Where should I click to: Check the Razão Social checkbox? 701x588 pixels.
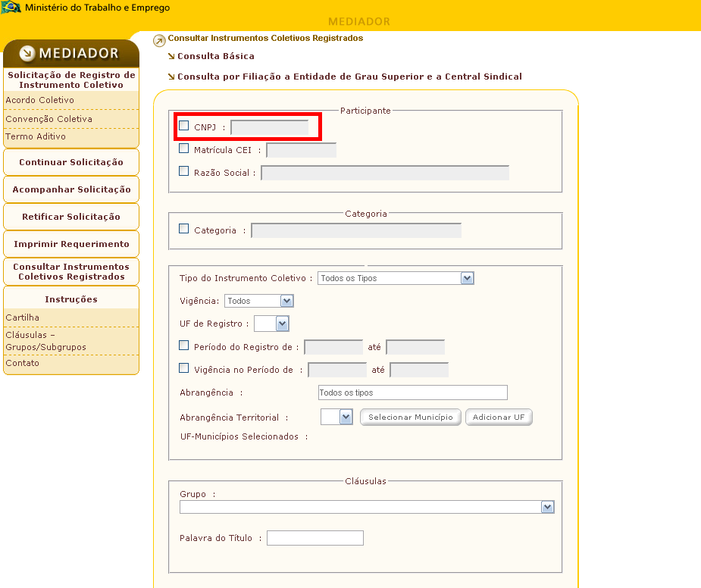pos(184,171)
